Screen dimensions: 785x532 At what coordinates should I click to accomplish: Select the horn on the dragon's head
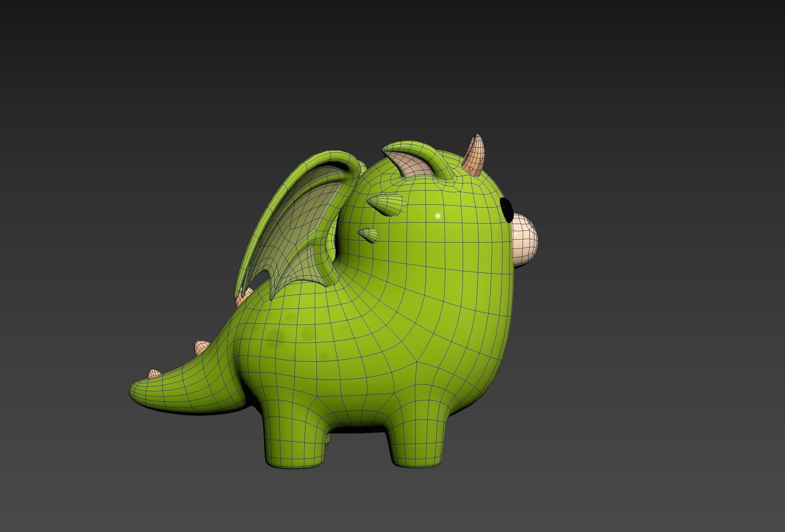[x=474, y=155]
